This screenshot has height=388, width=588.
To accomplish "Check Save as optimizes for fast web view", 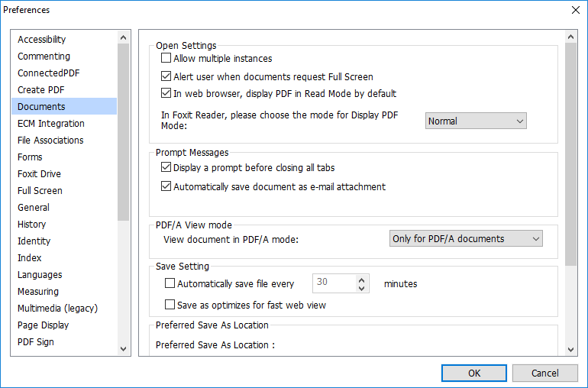I will click(170, 305).
